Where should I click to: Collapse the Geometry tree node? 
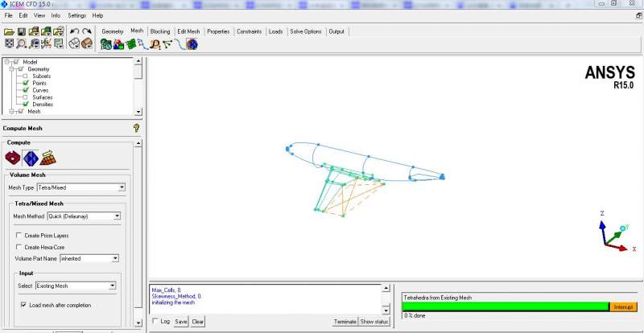pyautogui.click(x=11, y=69)
